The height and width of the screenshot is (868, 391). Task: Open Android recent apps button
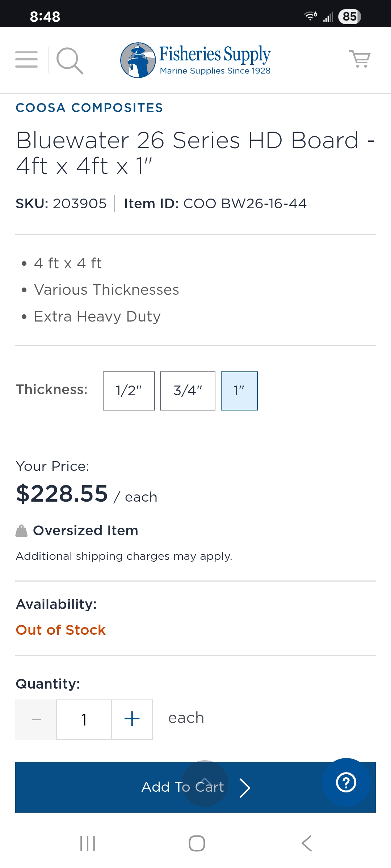[x=88, y=843]
